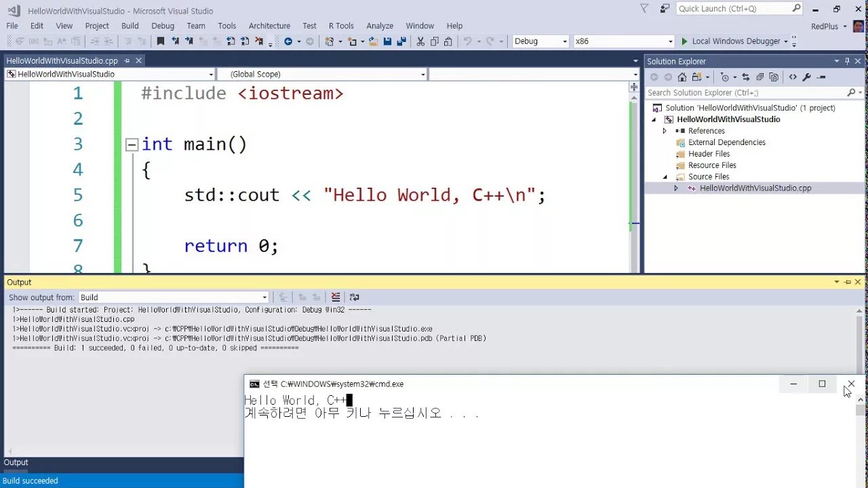This screenshot has width=868, height=488.
Task: Toggle Word Wrap in Output toolbar
Action: 354,297
